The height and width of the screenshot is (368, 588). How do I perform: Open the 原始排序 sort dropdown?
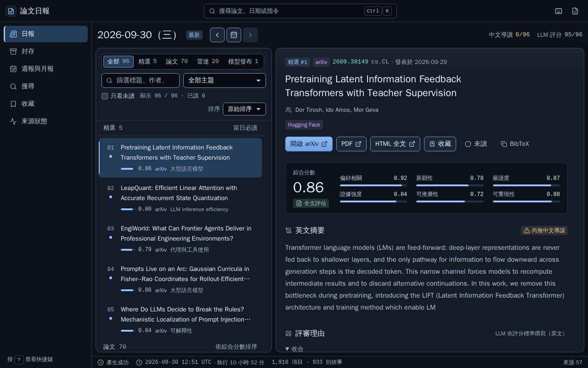click(244, 109)
